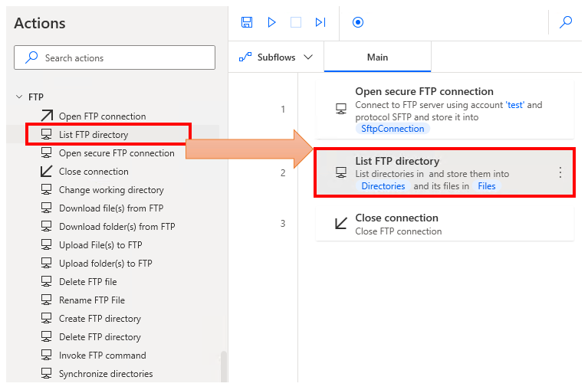The image size is (588, 390).
Task: Click into the Search actions field
Action: click(x=115, y=57)
